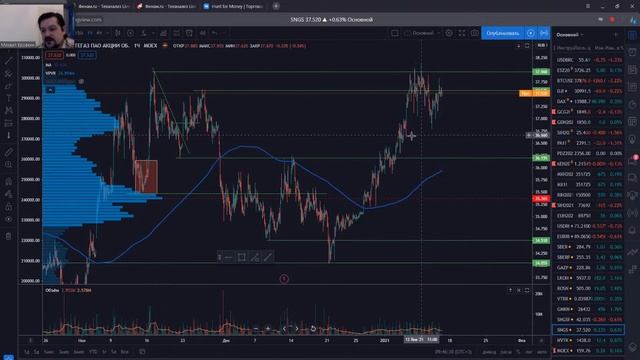Open the arrow icons tool

[x=8, y=136]
